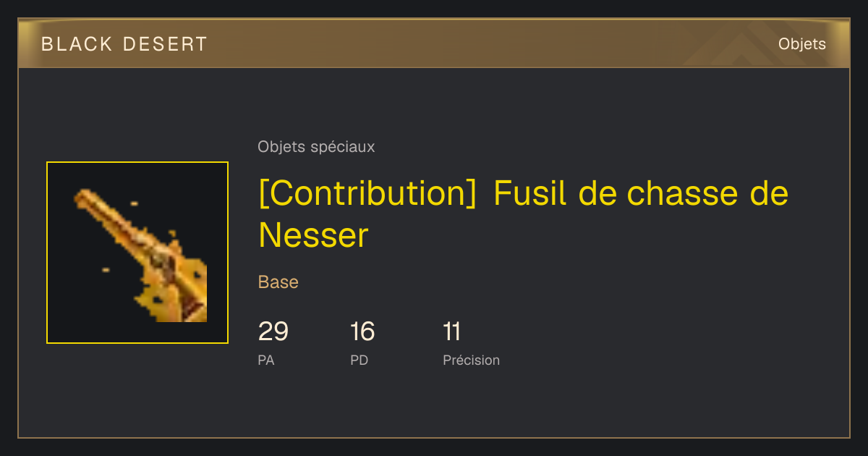Select the Objets spéciaux category label
This screenshot has width=868, height=456.
point(316,147)
